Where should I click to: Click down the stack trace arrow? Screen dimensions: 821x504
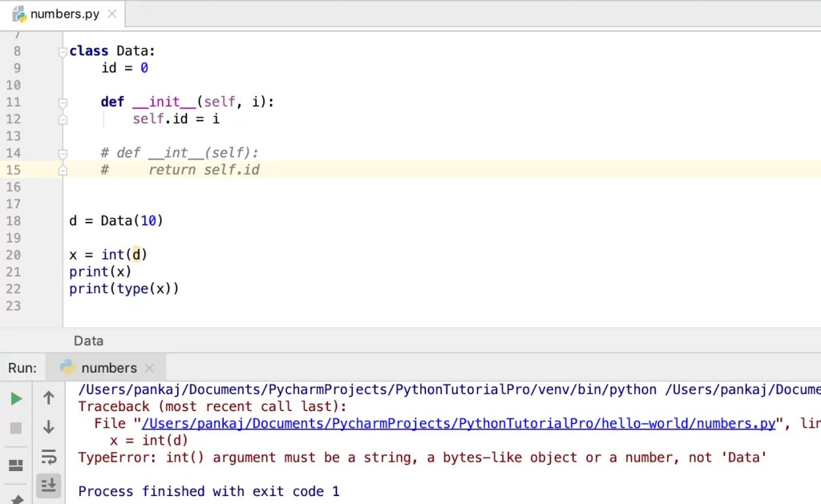point(49,427)
